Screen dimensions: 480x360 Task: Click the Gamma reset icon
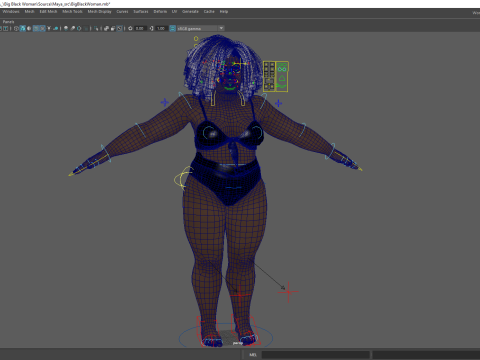pos(151,28)
